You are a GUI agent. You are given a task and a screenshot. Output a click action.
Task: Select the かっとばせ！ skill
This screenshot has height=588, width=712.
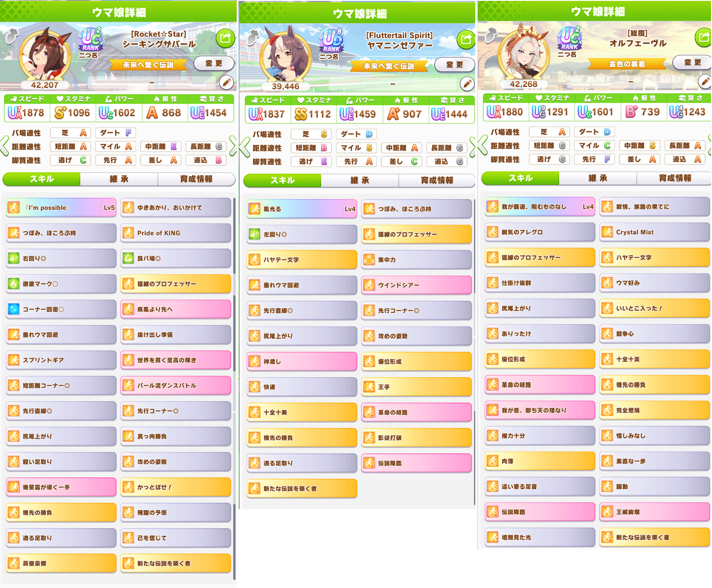176,487
